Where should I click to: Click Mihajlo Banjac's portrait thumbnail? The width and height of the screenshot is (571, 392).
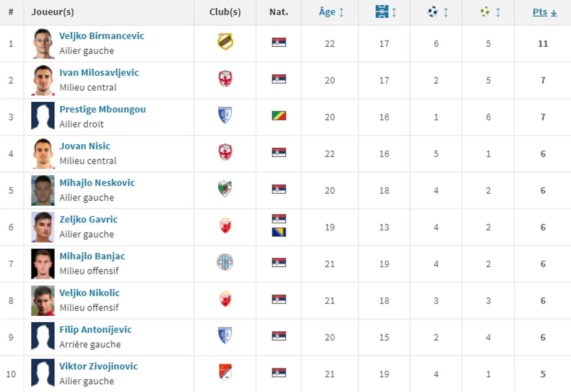click(43, 264)
